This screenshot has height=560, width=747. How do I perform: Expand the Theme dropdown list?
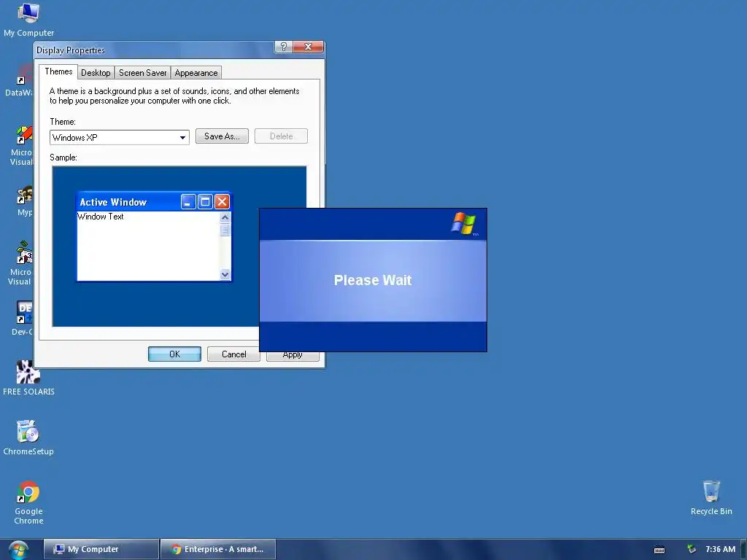click(x=182, y=138)
